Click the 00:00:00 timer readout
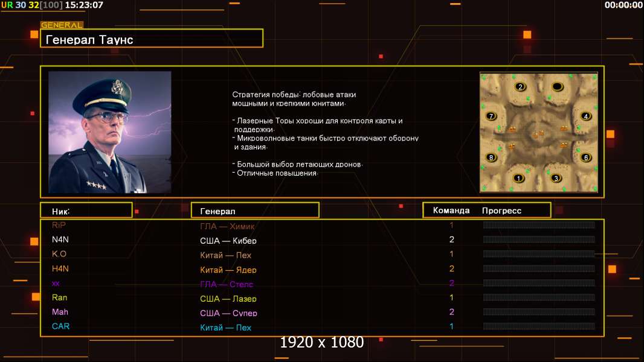The width and height of the screenshot is (644, 362). [623, 5]
